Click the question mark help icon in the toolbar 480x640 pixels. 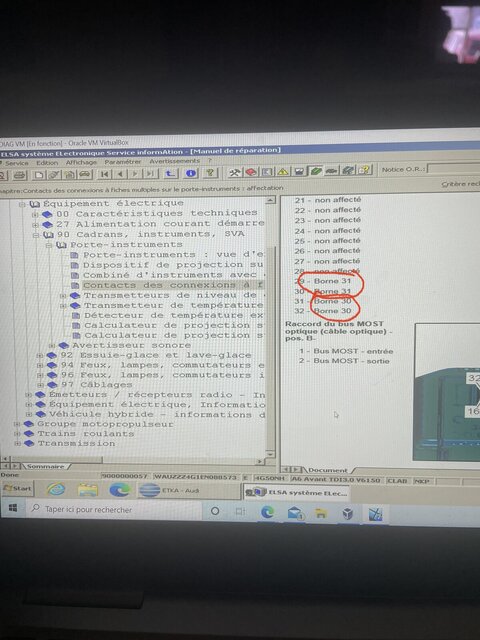click(x=210, y=173)
